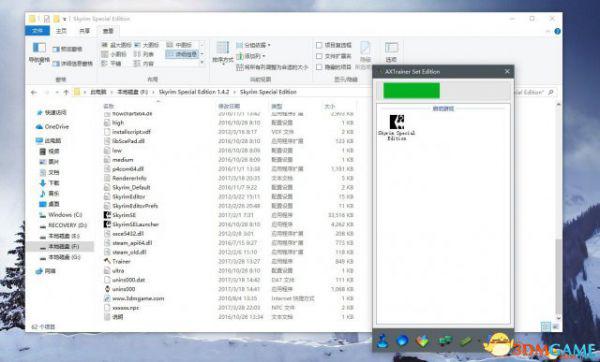The width and height of the screenshot is (600, 362).
Task: Open the blue File tab
Action: pos(37,31)
